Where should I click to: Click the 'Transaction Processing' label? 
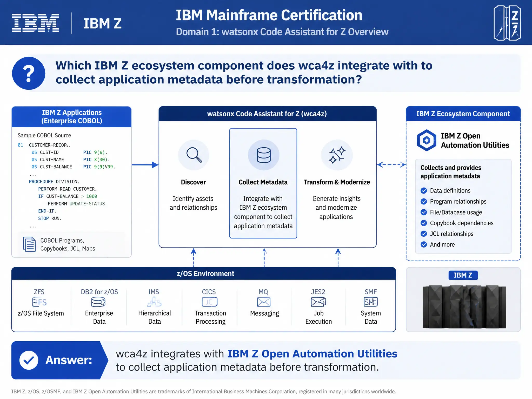(210, 317)
